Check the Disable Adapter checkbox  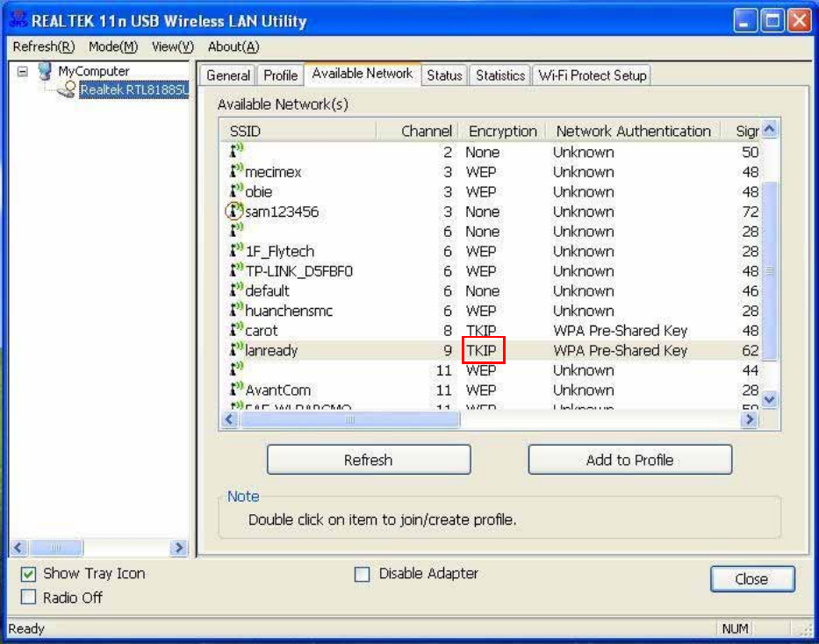pyautogui.click(x=362, y=574)
